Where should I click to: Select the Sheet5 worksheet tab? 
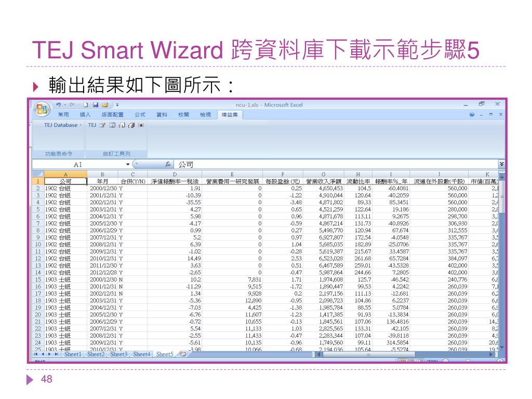[165, 354]
